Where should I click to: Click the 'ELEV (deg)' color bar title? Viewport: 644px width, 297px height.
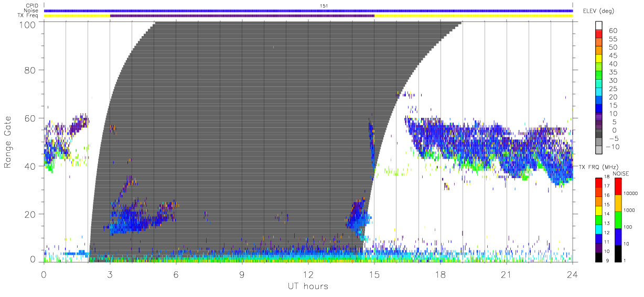click(x=598, y=10)
